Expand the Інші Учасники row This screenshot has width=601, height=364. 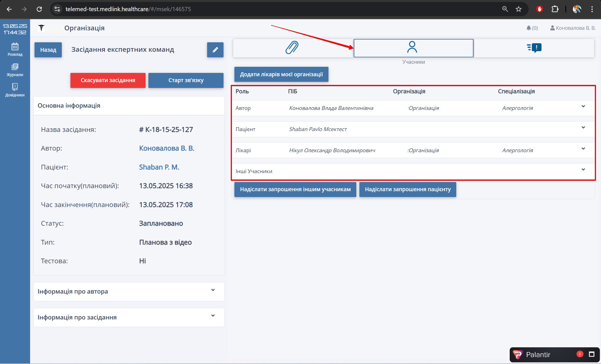point(583,169)
